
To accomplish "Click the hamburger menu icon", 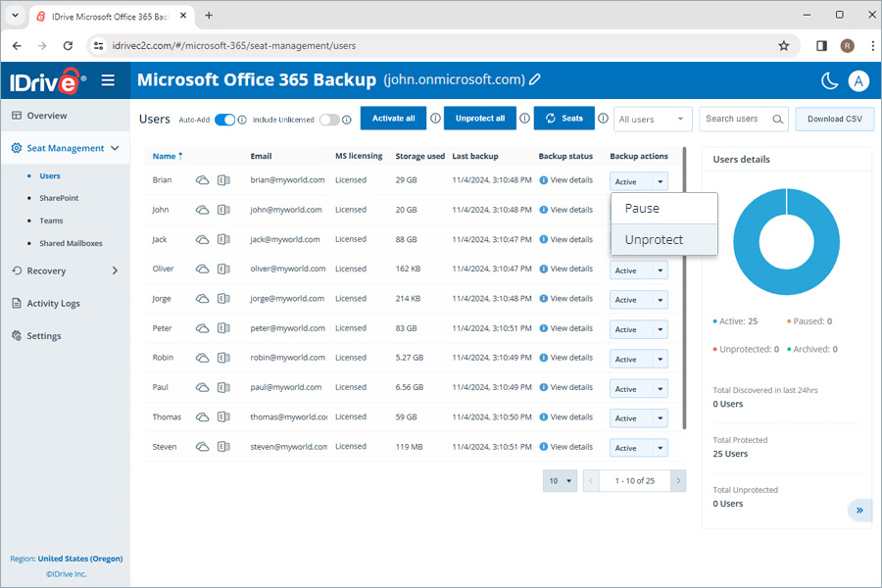I will point(108,80).
